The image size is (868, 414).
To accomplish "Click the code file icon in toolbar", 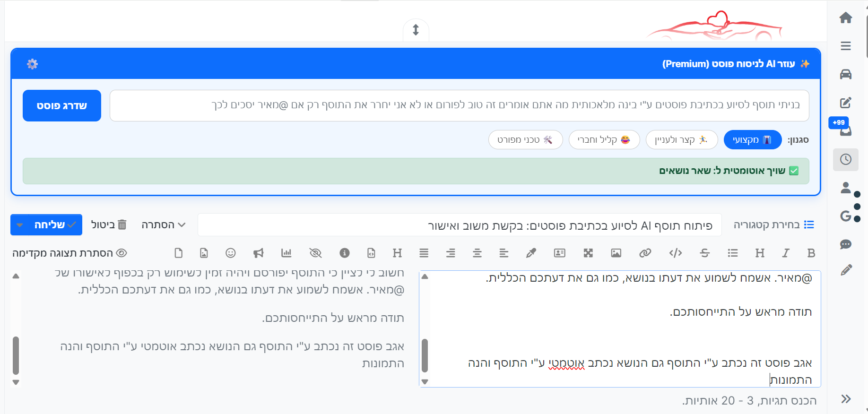I will (371, 253).
